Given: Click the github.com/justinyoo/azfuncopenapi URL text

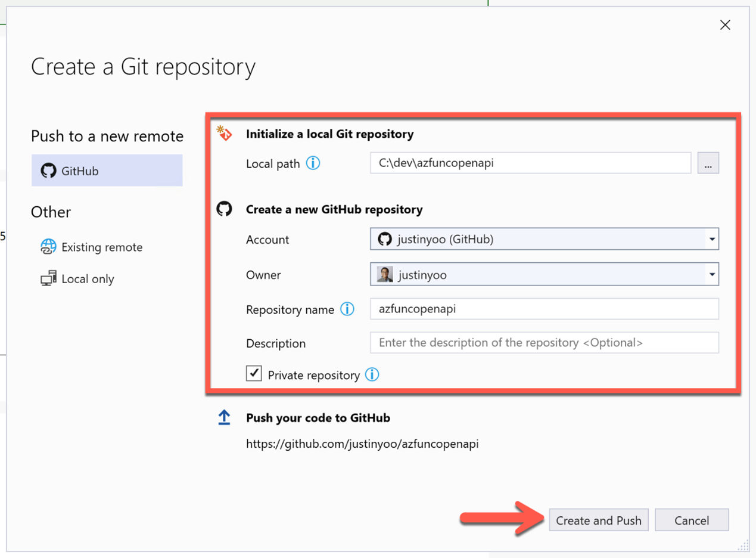Looking at the screenshot, I should [x=362, y=444].
